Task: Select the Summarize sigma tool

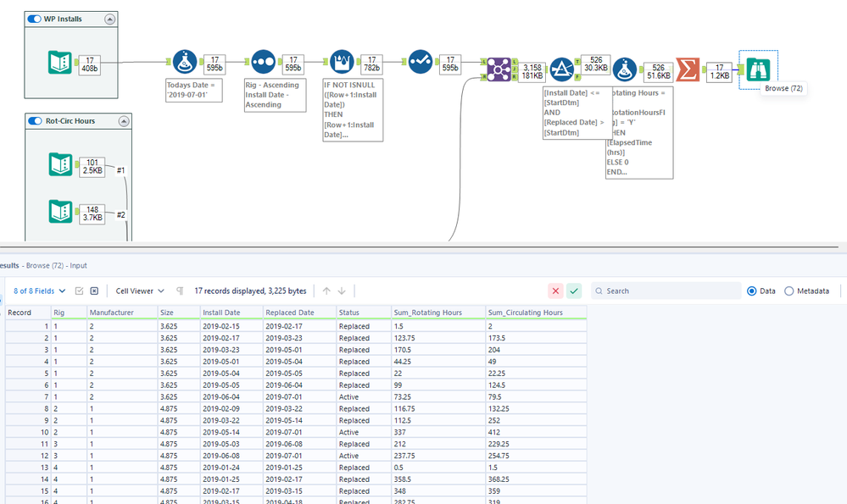Action: coord(688,69)
